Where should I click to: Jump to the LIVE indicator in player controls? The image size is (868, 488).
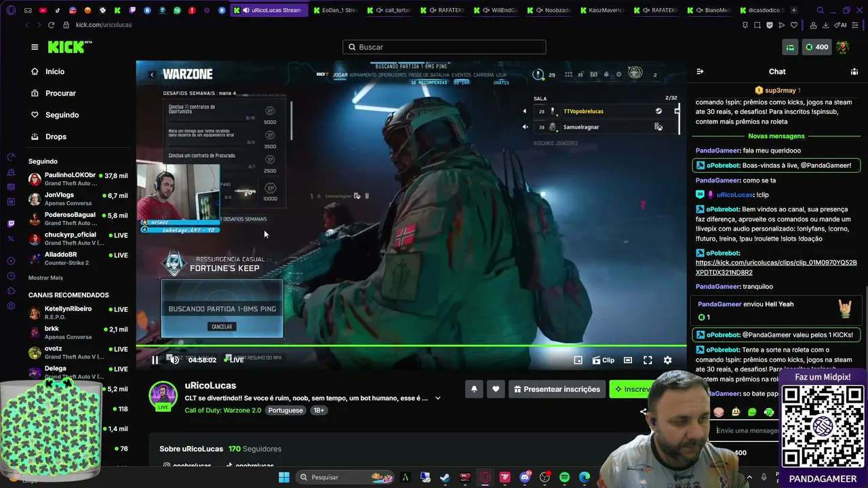[x=235, y=360]
